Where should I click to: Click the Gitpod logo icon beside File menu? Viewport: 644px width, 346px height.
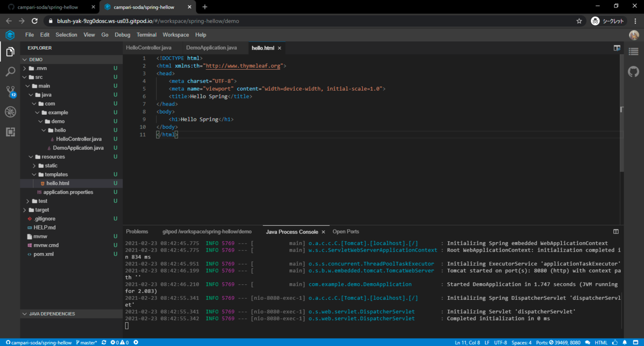click(x=10, y=35)
